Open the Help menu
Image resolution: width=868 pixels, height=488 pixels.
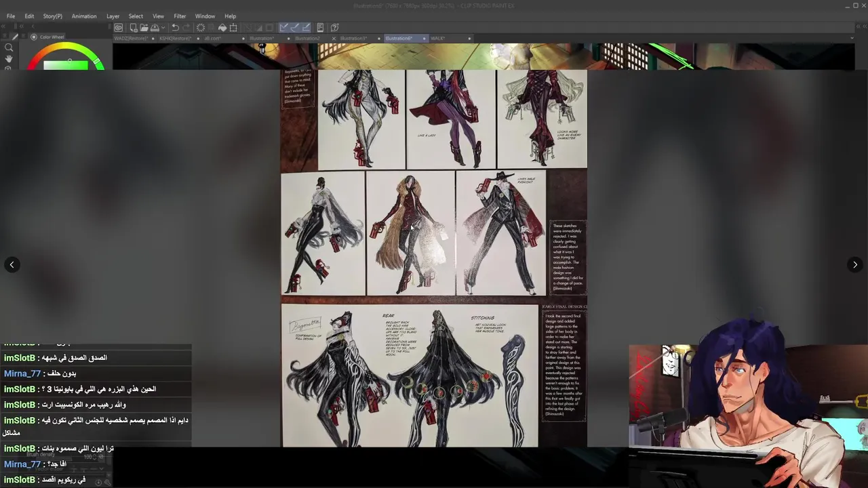pyautogui.click(x=231, y=16)
